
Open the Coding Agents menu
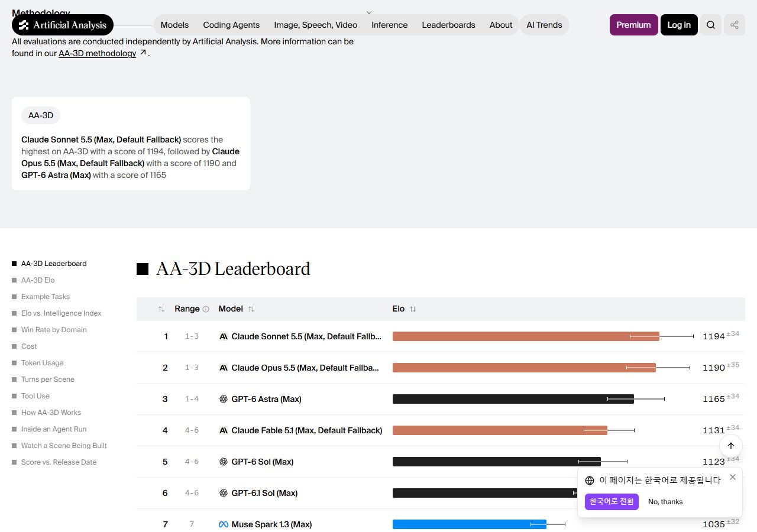(231, 25)
